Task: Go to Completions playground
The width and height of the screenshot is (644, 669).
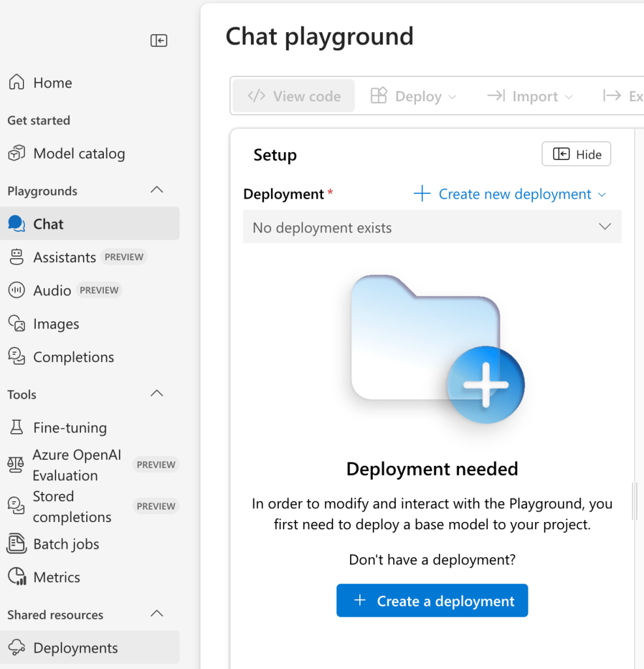Action: click(x=73, y=357)
